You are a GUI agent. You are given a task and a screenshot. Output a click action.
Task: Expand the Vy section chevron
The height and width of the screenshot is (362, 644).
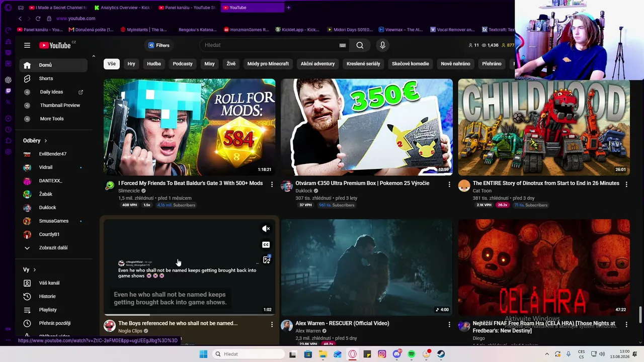point(34,270)
